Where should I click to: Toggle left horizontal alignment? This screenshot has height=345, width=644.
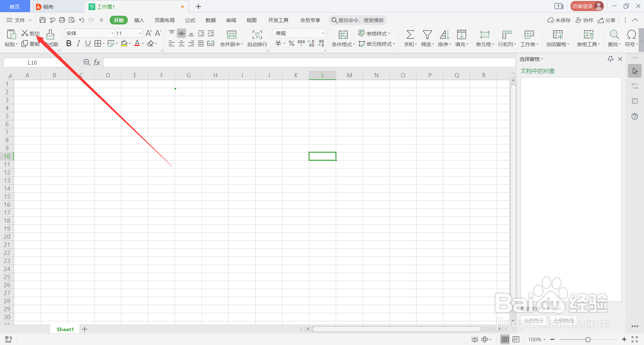pyautogui.click(x=172, y=44)
